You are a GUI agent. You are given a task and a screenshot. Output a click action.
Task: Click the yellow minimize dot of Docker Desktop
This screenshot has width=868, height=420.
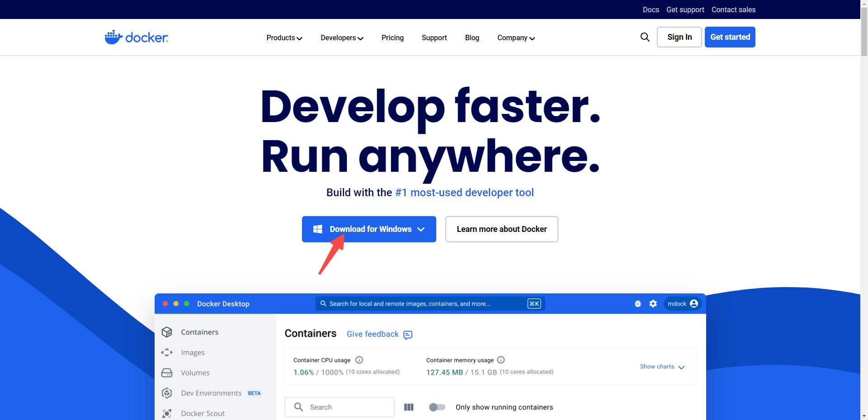176,304
